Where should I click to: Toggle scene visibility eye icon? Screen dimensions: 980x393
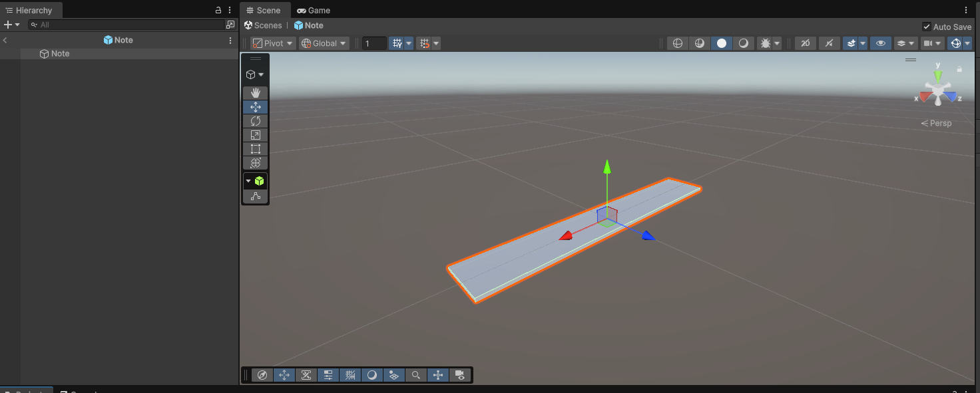880,43
